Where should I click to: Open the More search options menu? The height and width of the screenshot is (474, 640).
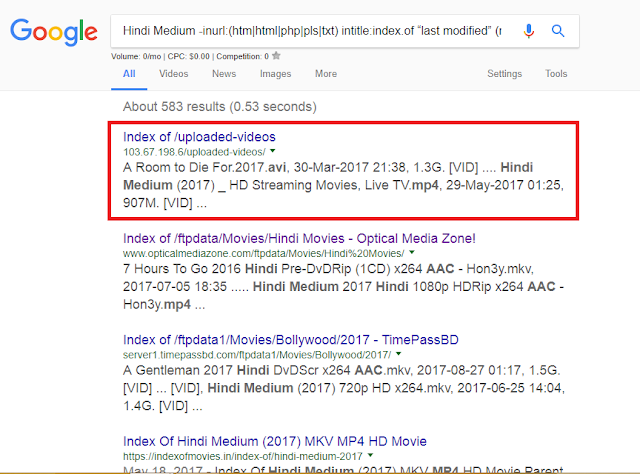[x=326, y=74]
